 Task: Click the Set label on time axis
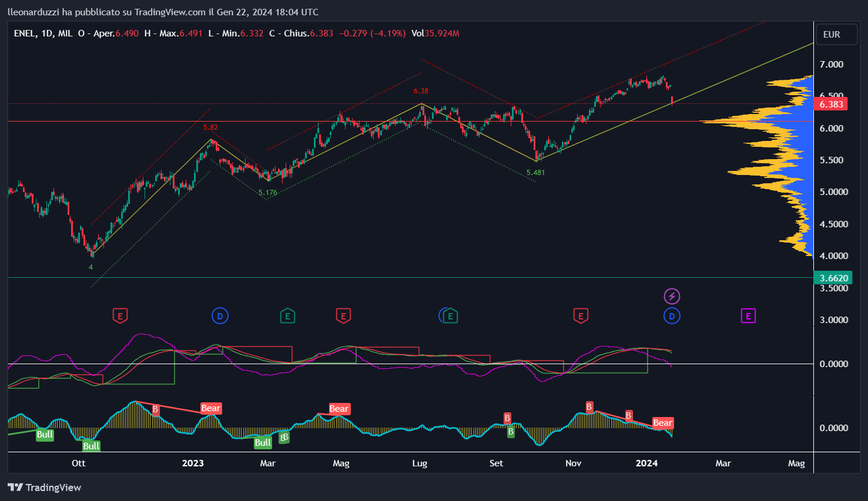[x=496, y=463]
